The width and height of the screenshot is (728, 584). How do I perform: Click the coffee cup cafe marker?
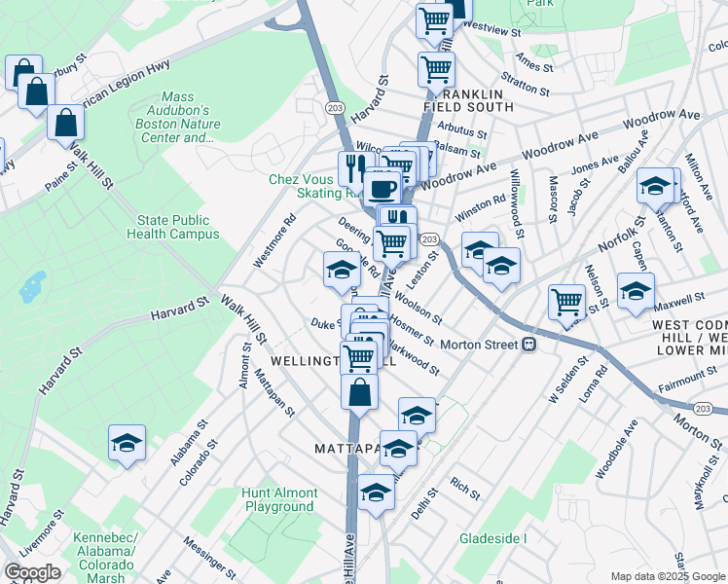(382, 190)
